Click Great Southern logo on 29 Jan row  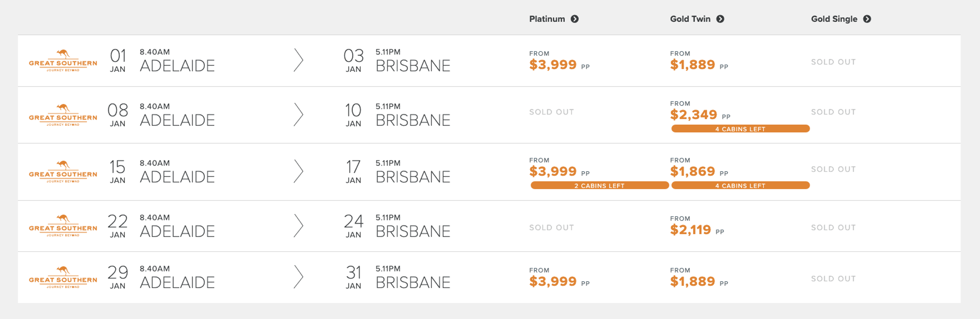click(x=63, y=277)
